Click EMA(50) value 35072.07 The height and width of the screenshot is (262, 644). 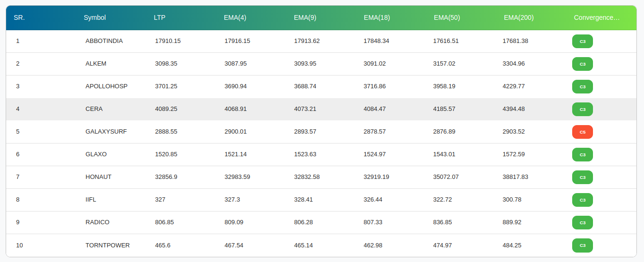(x=446, y=177)
